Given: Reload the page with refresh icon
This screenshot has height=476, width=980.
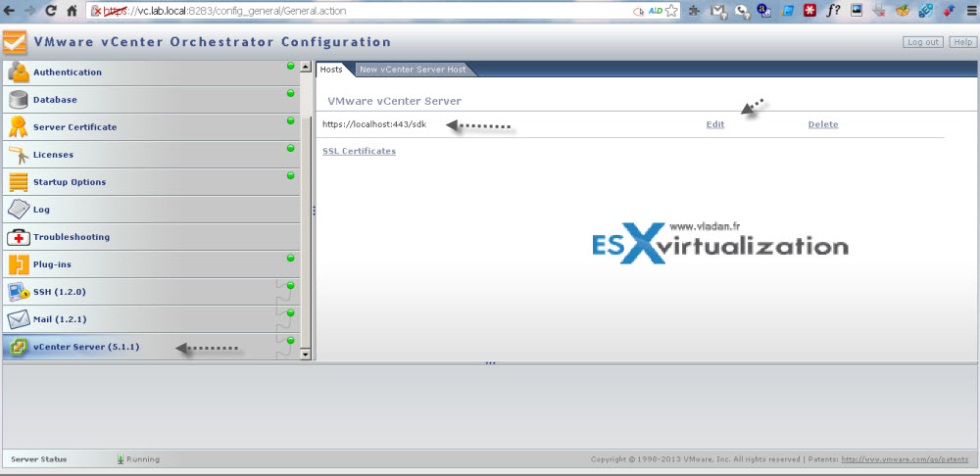Looking at the screenshot, I should 51,11.
